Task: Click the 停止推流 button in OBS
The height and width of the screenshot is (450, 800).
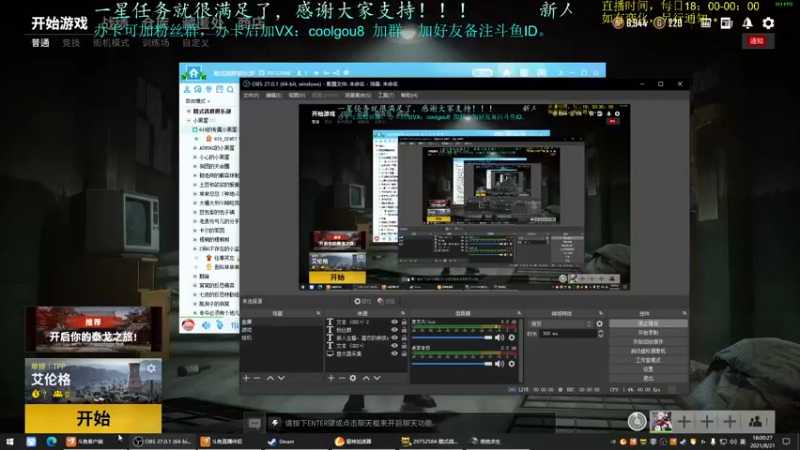Action: (x=648, y=323)
